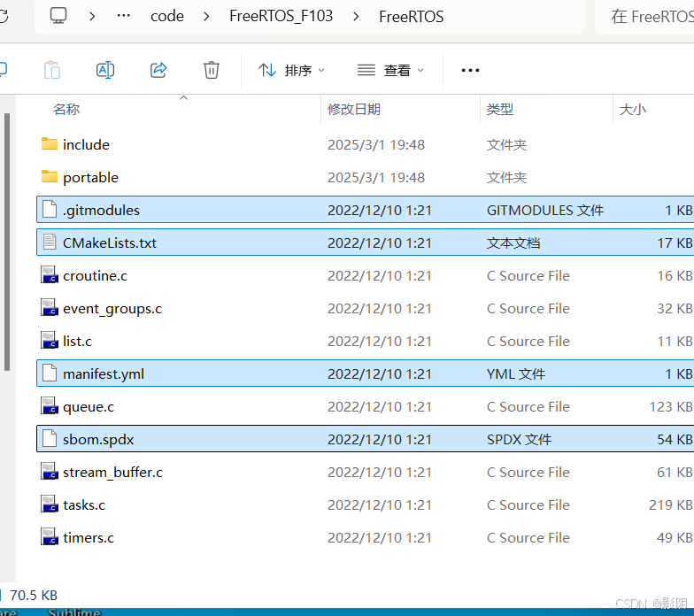694x616 pixels.
Task: Click the timers.c file icon
Action: tap(50, 536)
